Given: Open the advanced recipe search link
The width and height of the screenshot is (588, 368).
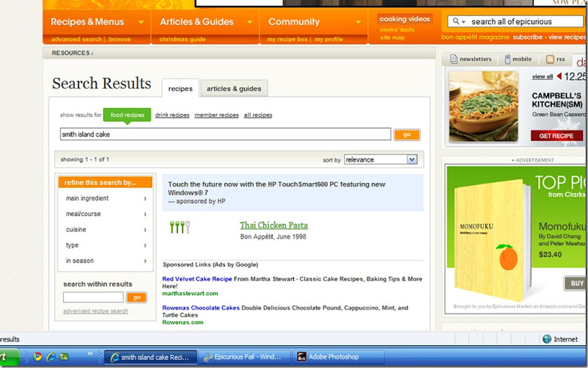Looking at the screenshot, I should pyautogui.click(x=96, y=311).
